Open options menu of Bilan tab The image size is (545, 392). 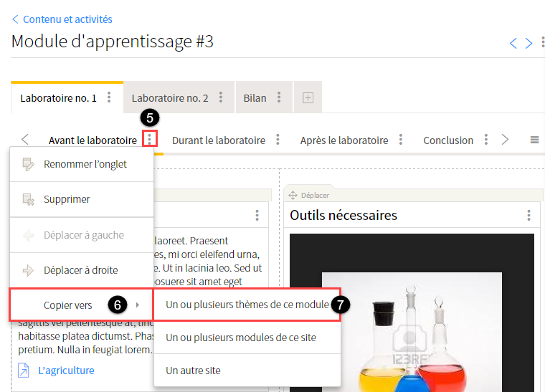point(279,97)
